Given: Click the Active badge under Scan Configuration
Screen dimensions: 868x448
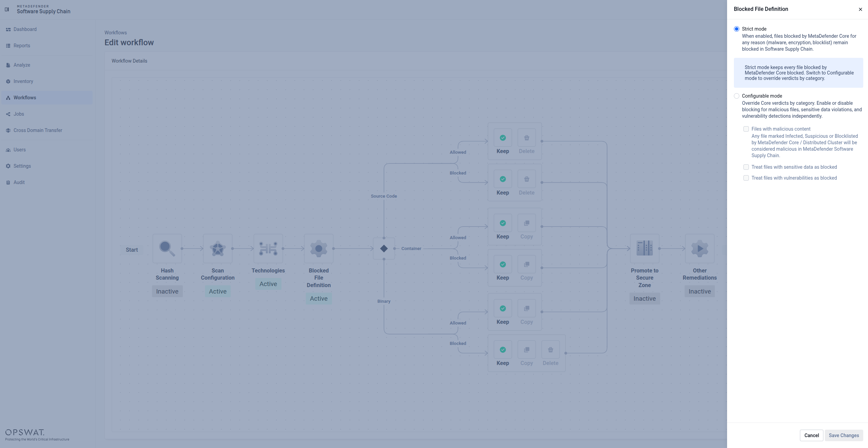Looking at the screenshot, I should coord(218,292).
